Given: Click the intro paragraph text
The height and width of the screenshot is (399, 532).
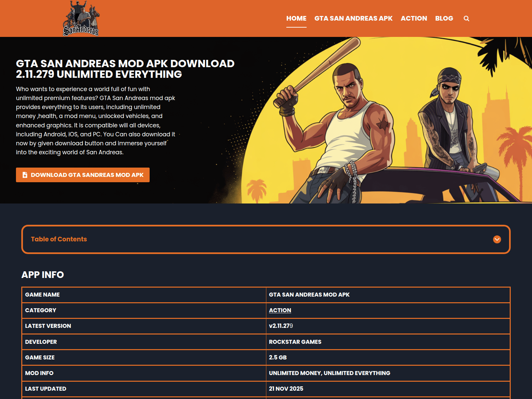Looking at the screenshot, I should pos(96,121).
